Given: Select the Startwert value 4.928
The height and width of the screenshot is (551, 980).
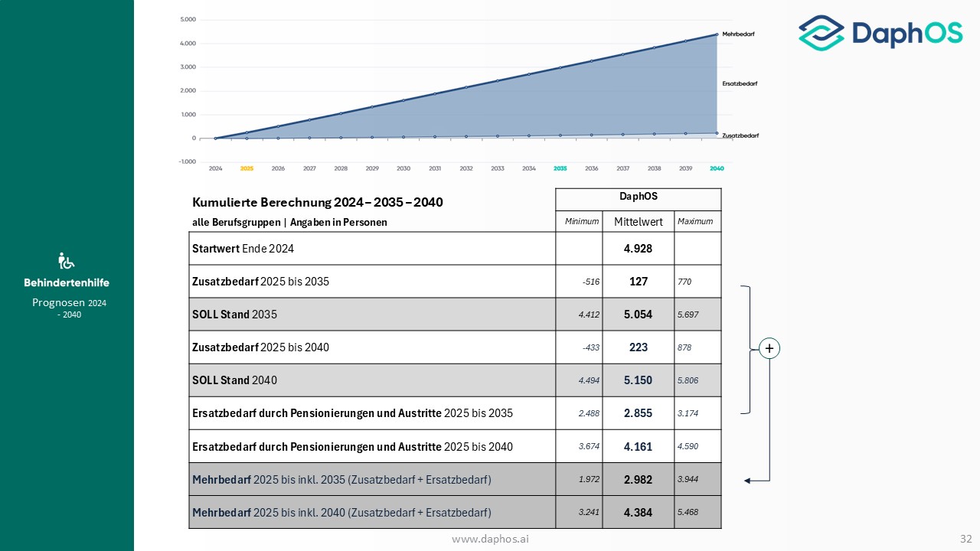Looking at the screenshot, I should (x=638, y=249).
